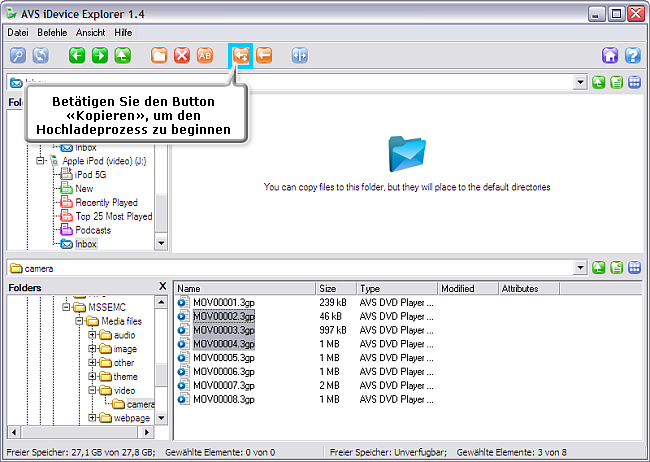Select the Recently Played playlist
Screen dimensions: 650x462
(99, 202)
